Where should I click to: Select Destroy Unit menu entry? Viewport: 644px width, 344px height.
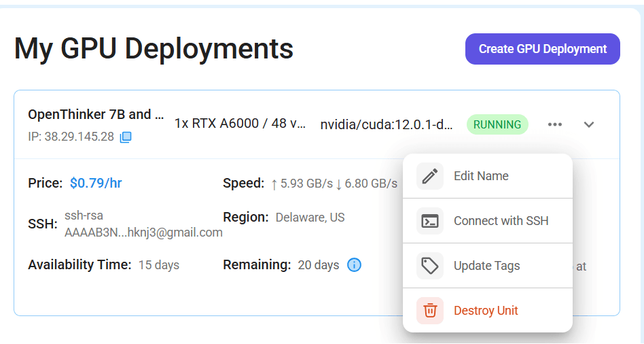[488, 311]
